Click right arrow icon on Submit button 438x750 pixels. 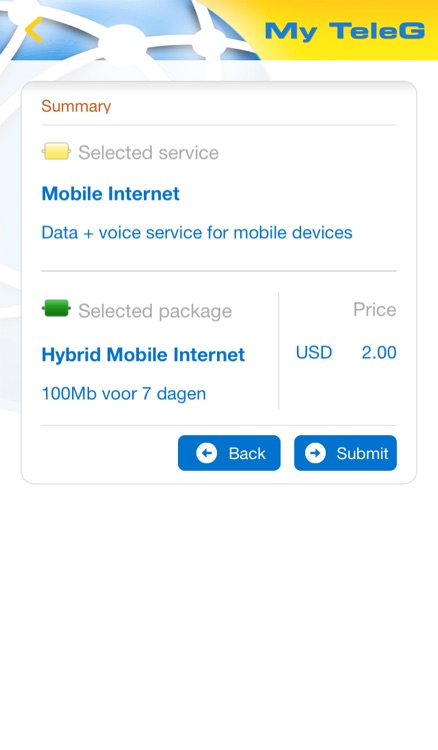(x=315, y=453)
